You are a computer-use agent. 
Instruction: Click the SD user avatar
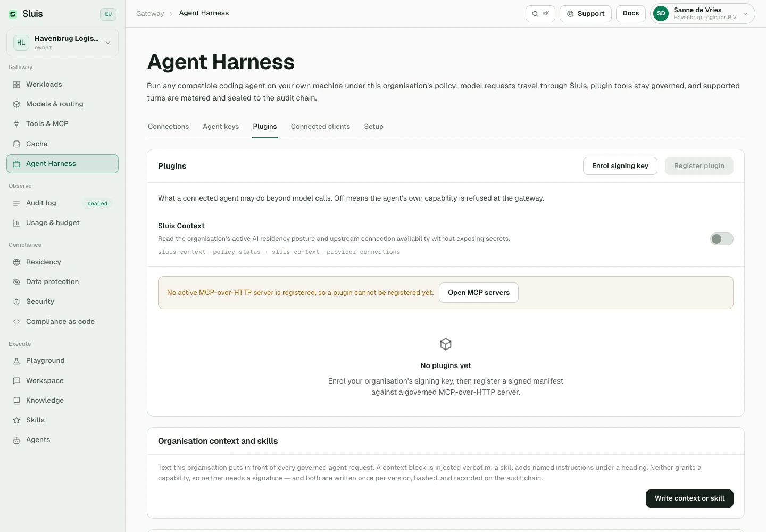[661, 14]
